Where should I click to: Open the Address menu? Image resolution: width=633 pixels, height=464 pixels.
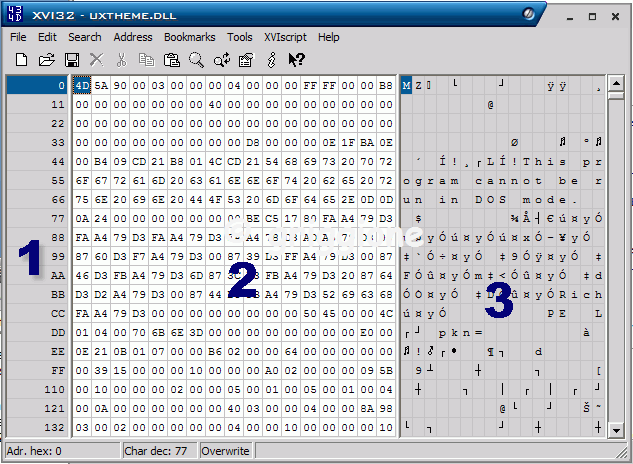(x=133, y=37)
